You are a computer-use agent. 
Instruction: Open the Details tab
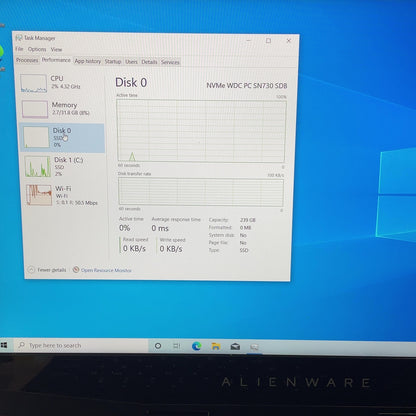click(x=149, y=62)
